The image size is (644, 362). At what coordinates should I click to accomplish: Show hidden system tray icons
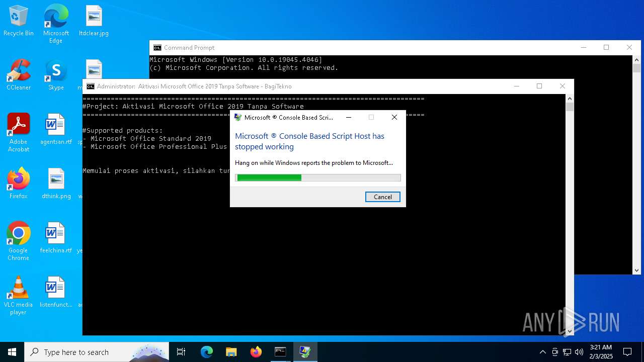click(542, 352)
